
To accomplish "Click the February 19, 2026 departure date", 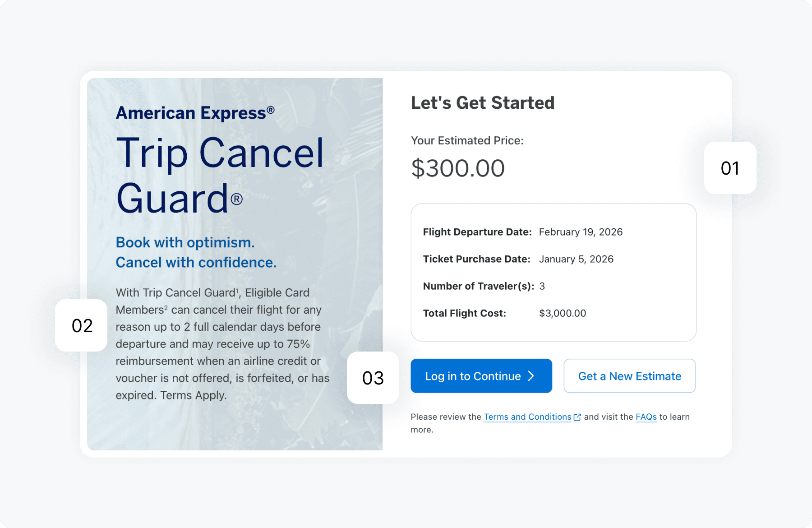I will point(581,232).
